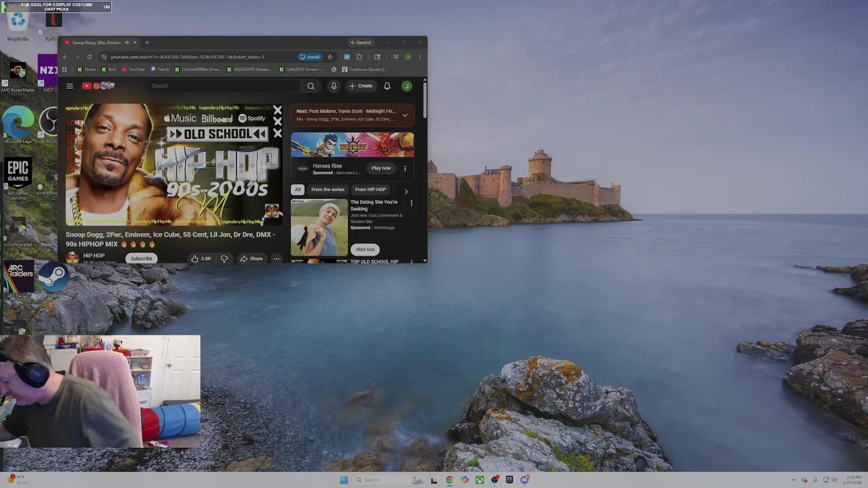This screenshot has width=868, height=488.
Task: Click the hip hop video player
Action: pyautogui.click(x=174, y=165)
